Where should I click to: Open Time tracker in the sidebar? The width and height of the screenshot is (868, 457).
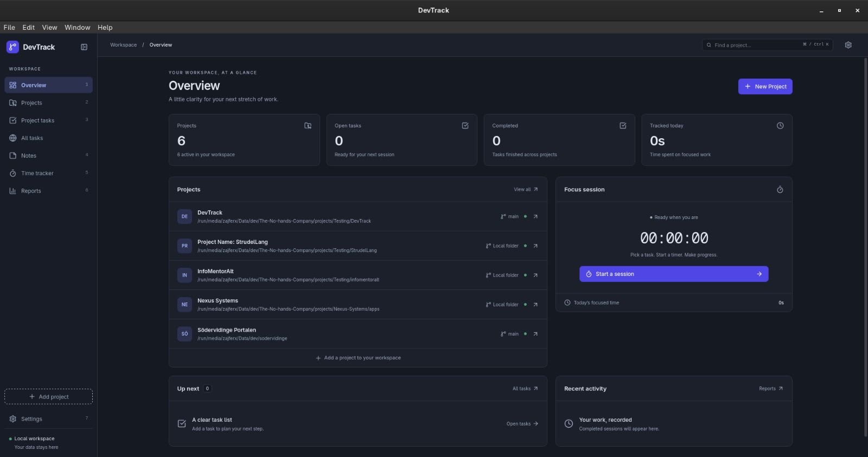click(48, 173)
